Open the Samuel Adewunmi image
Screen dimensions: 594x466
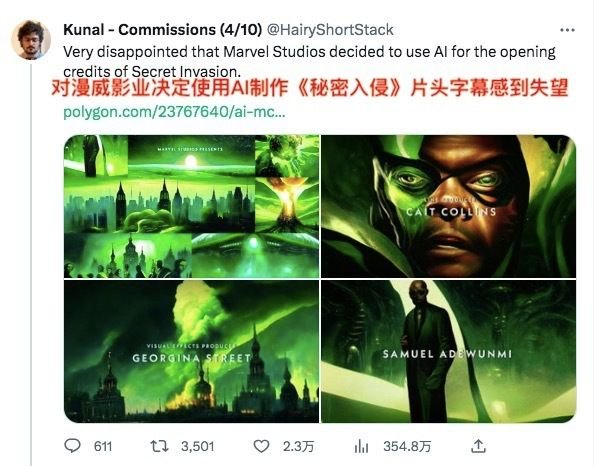(449, 351)
